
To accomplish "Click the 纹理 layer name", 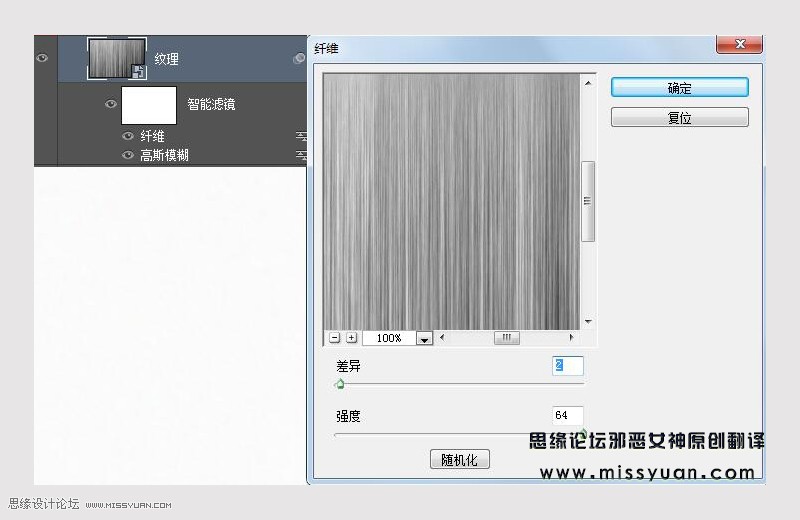I will click(x=166, y=59).
